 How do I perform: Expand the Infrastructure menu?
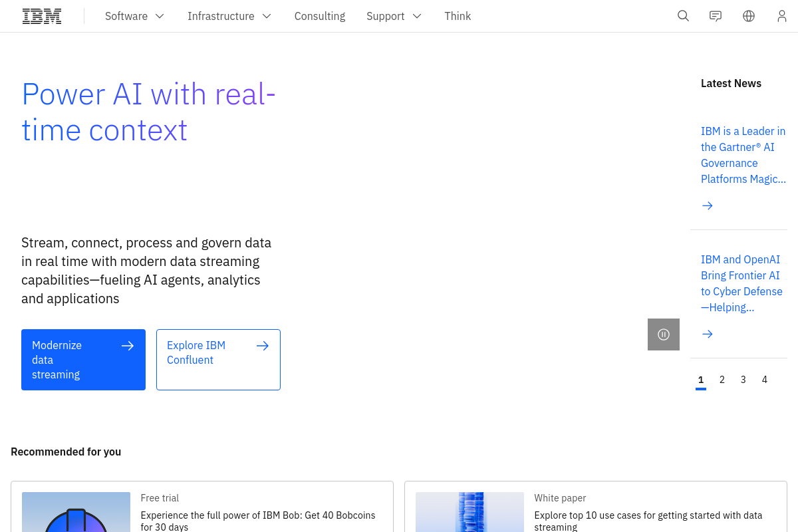point(230,16)
